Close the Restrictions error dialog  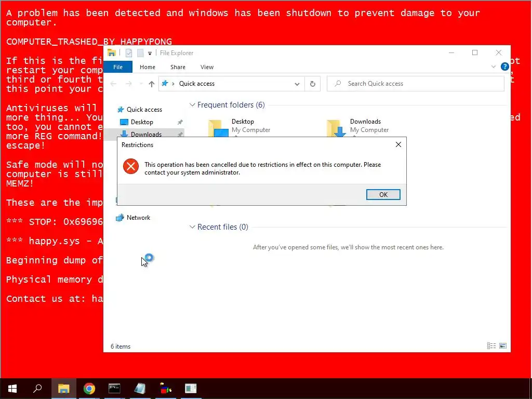click(398, 144)
